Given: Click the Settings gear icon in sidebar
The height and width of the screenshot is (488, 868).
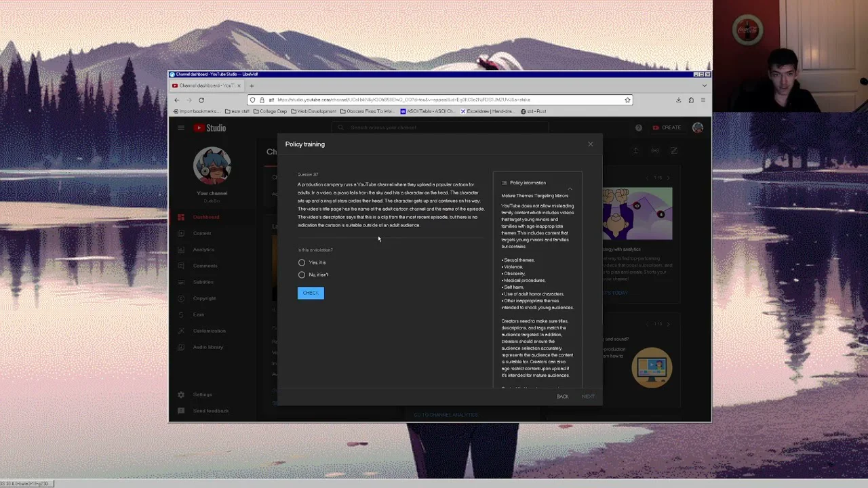Looking at the screenshot, I should [181, 394].
